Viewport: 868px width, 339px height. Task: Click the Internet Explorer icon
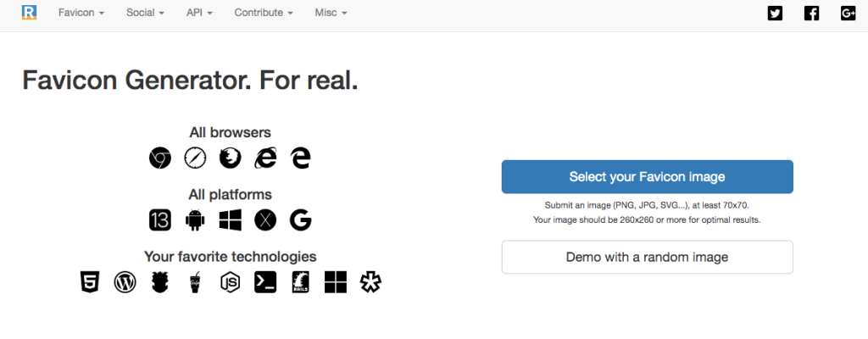click(264, 158)
